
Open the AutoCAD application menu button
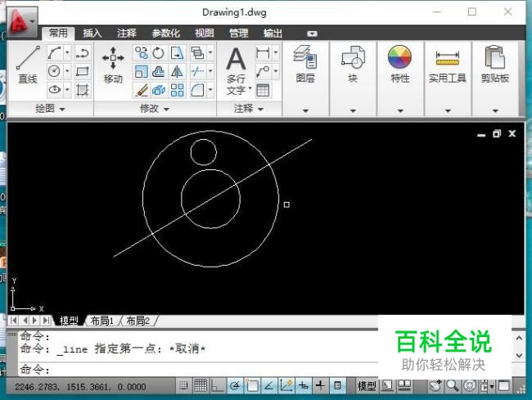(x=21, y=22)
